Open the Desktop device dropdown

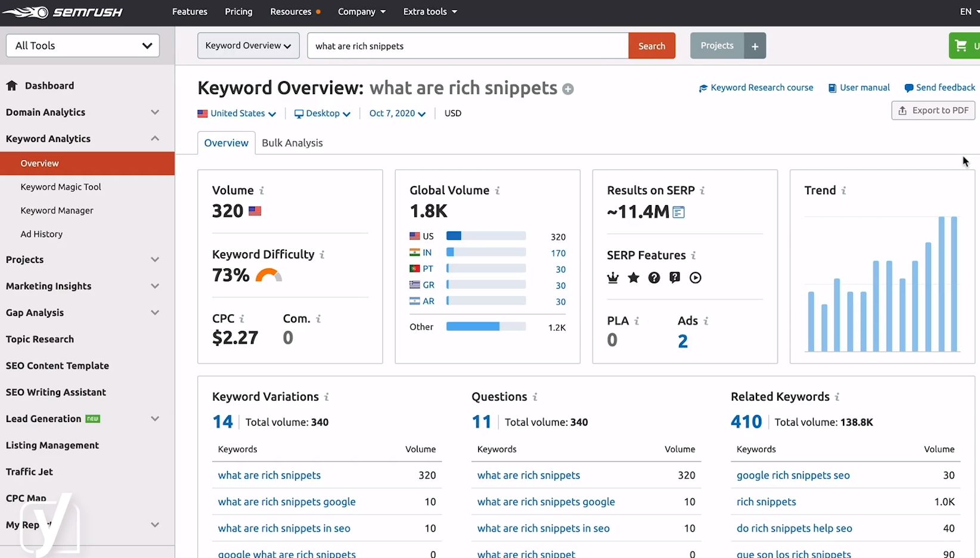322,113
